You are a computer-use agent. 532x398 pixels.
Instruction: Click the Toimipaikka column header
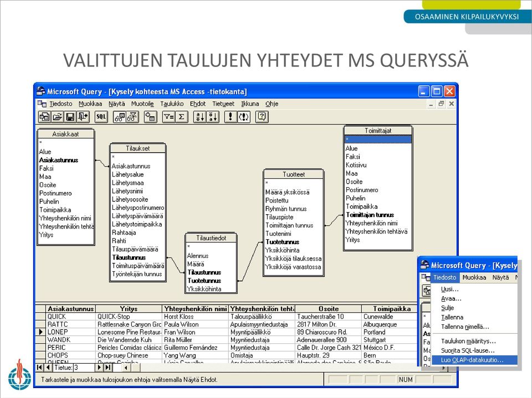pyautogui.click(x=392, y=309)
